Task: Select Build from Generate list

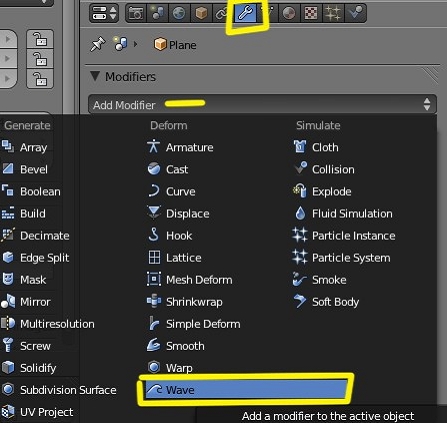Action: (x=24, y=213)
